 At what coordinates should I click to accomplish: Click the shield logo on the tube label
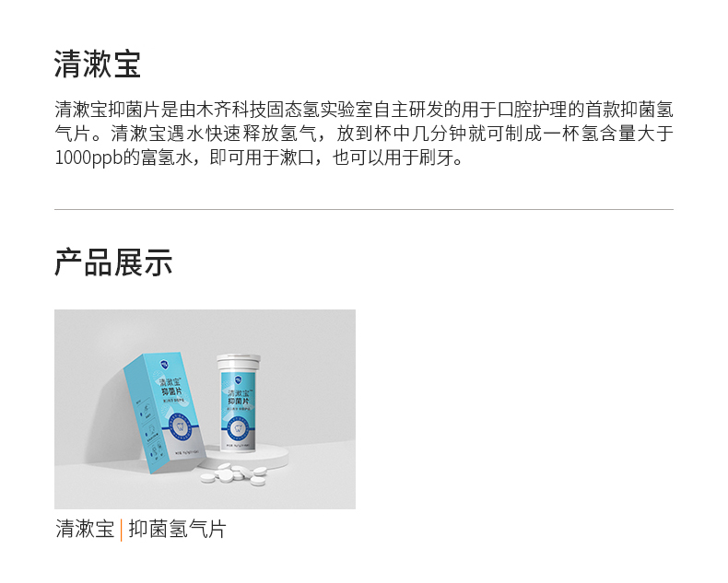(x=239, y=380)
